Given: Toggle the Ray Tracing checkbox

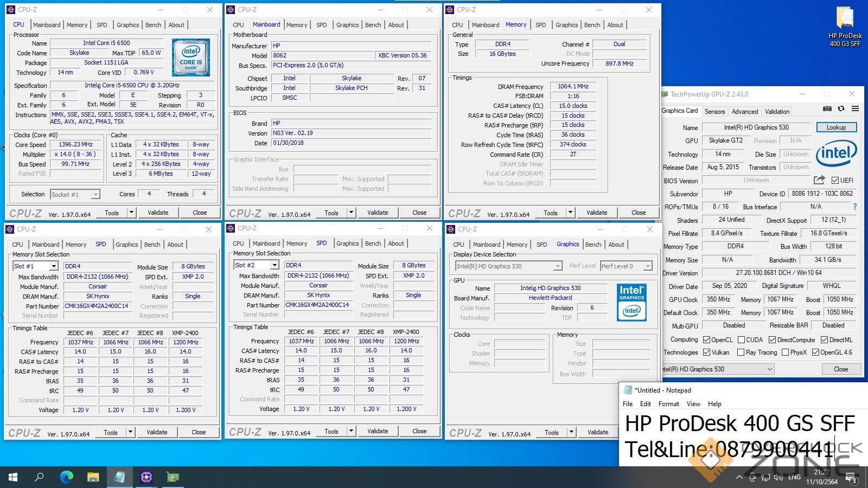Looking at the screenshot, I should click(x=741, y=352).
